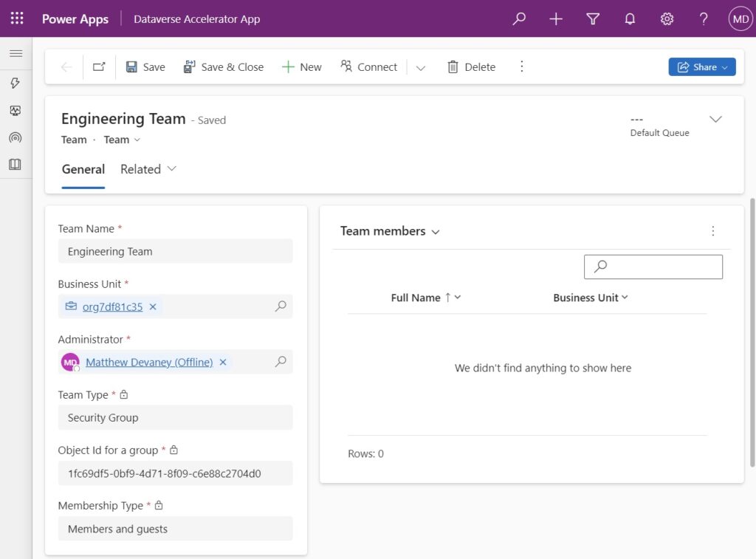756x559 pixels.
Task: Click the Dataverse Accelerator App name
Action: 196,18
